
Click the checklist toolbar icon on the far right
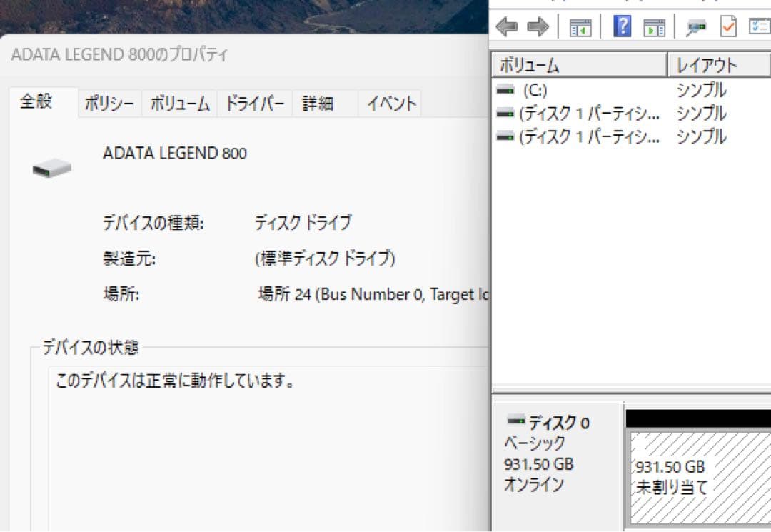click(758, 27)
